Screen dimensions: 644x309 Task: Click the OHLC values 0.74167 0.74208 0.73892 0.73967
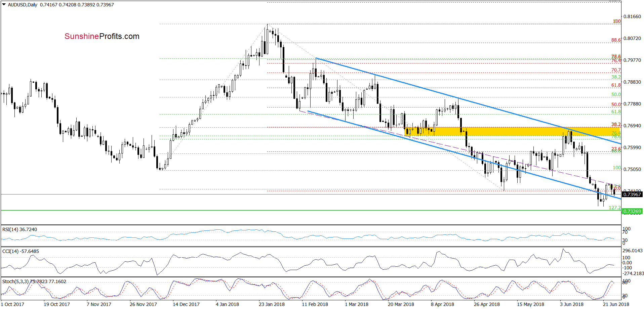point(77,5)
